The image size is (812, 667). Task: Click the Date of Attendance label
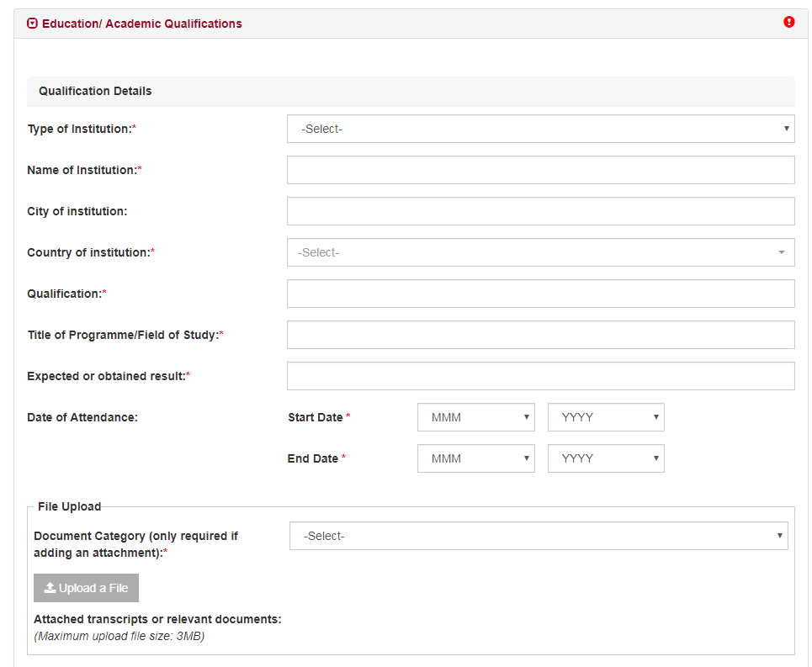click(82, 417)
